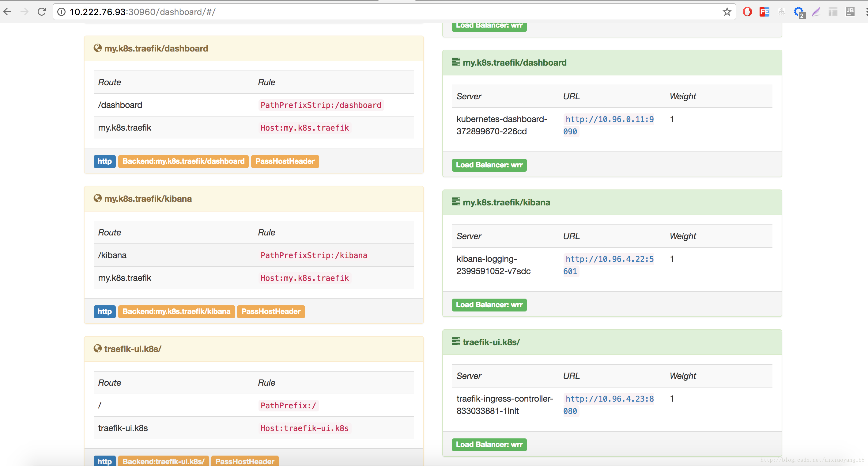Image resolution: width=868 pixels, height=466 pixels.
Task: Click the Server column header in traefik-ui.k8s/ backend
Action: click(469, 376)
